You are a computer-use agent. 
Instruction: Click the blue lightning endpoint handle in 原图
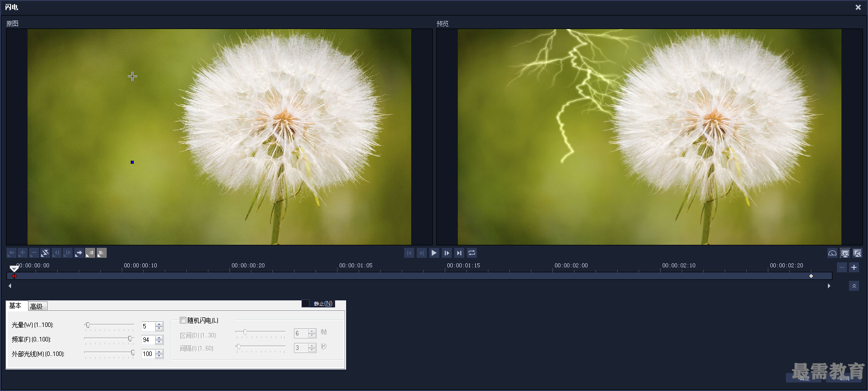pyautogui.click(x=132, y=162)
